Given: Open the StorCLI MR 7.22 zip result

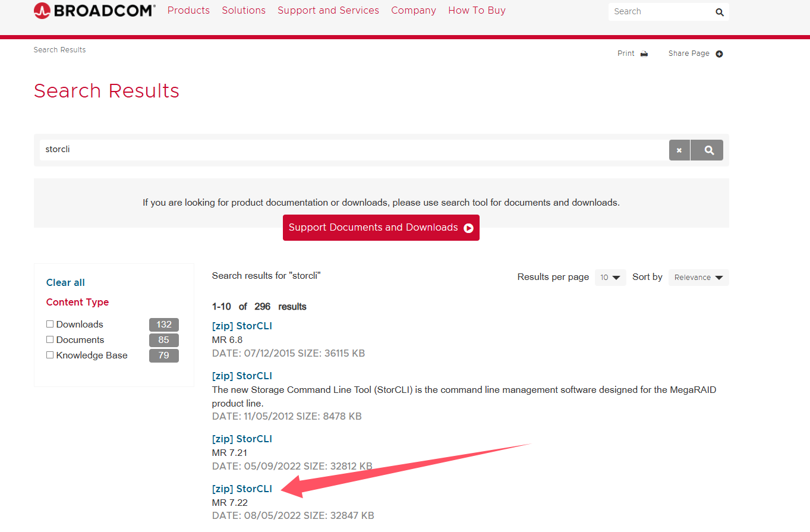Looking at the screenshot, I should (x=242, y=489).
